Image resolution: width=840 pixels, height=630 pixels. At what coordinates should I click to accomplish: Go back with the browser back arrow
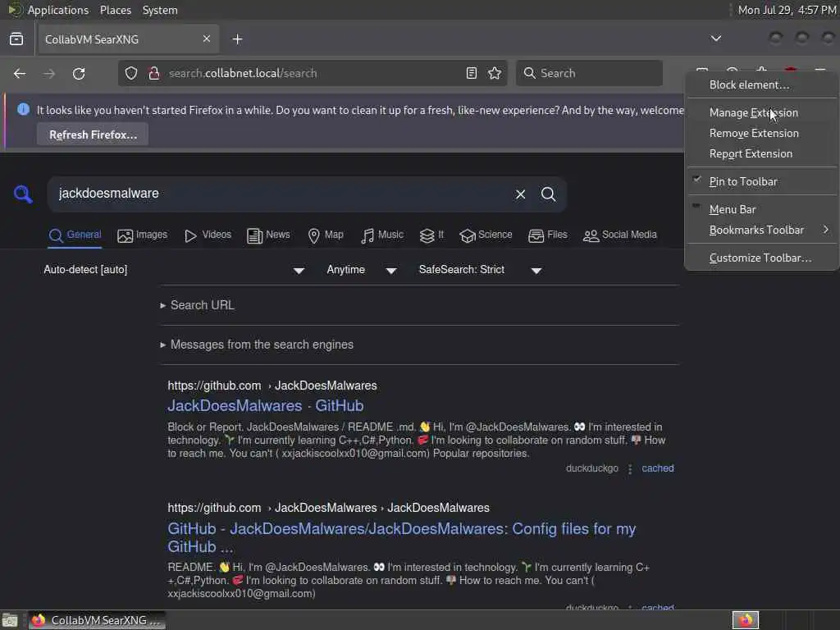[x=20, y=73]
